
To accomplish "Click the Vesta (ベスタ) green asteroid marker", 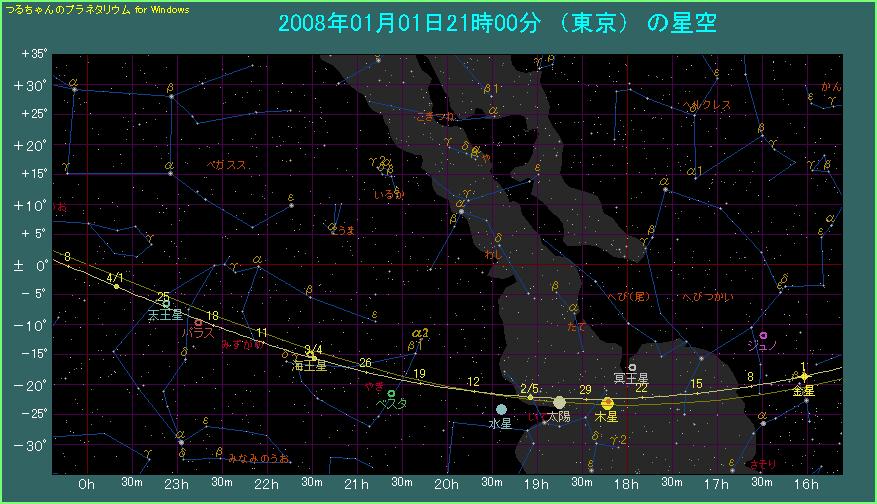I will coord(391,393).
